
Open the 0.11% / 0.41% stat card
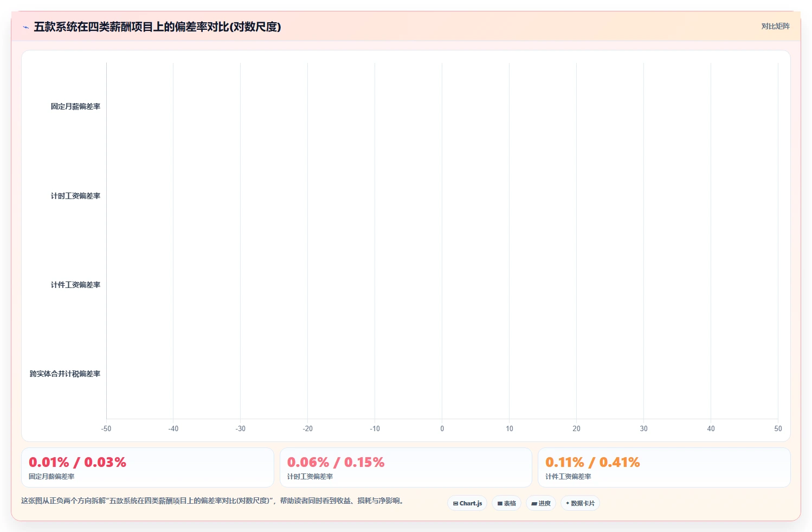[664, 467]
